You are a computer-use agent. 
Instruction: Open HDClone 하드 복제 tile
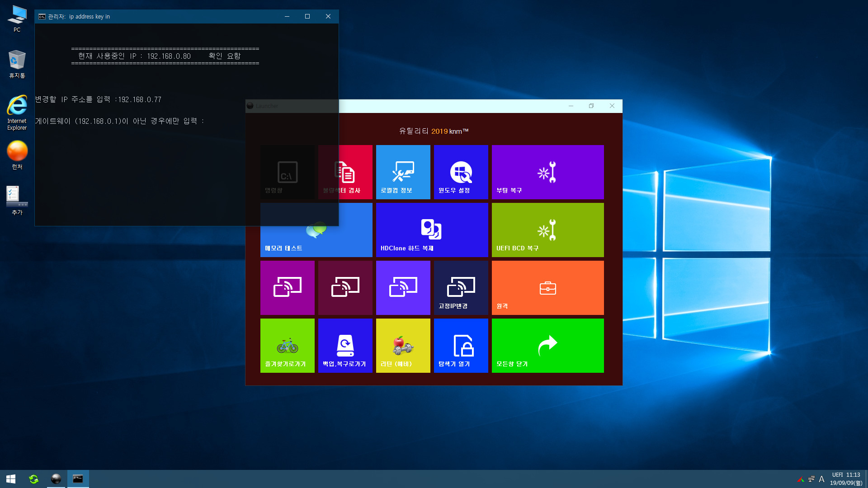tap(432, 230)
